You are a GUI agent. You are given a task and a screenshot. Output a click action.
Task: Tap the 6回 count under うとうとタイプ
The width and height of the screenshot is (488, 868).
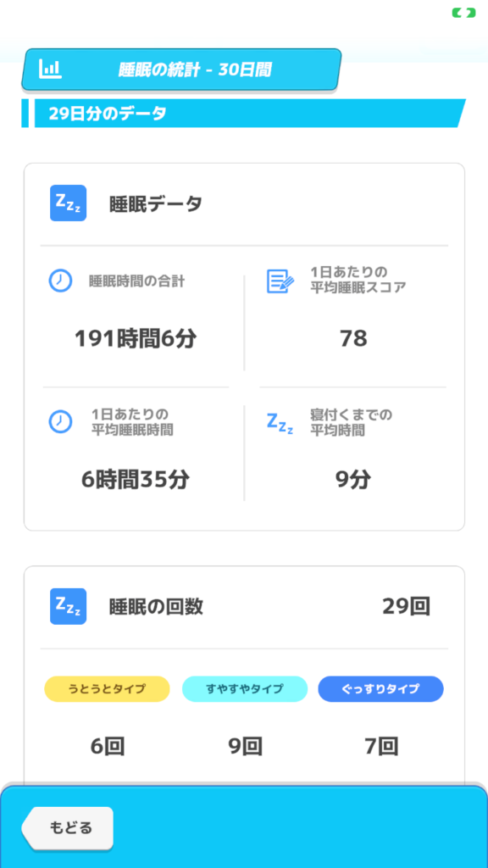106,747
